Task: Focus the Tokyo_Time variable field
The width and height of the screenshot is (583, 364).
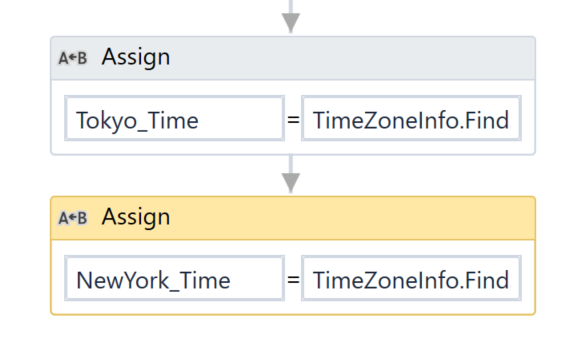Action: pos(174,118)
